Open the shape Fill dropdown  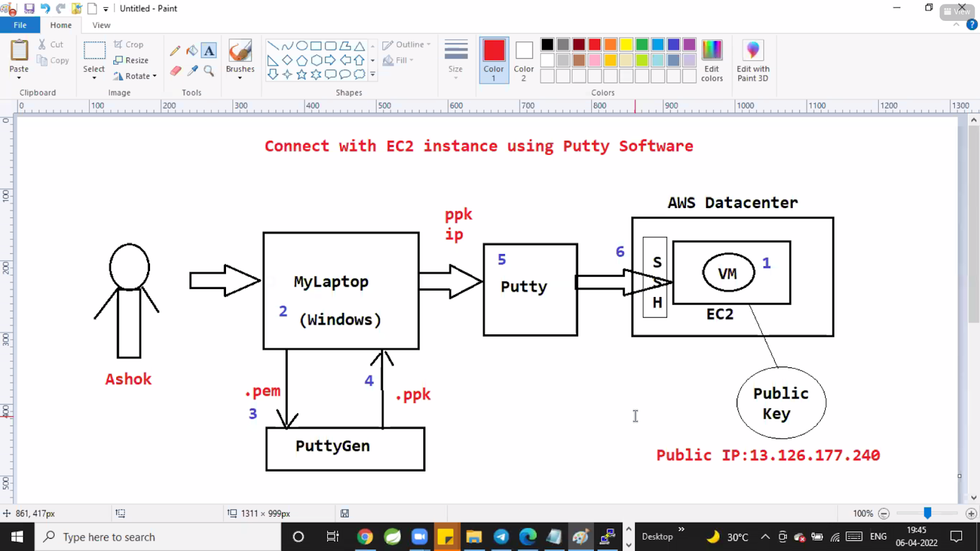[398, 61]
